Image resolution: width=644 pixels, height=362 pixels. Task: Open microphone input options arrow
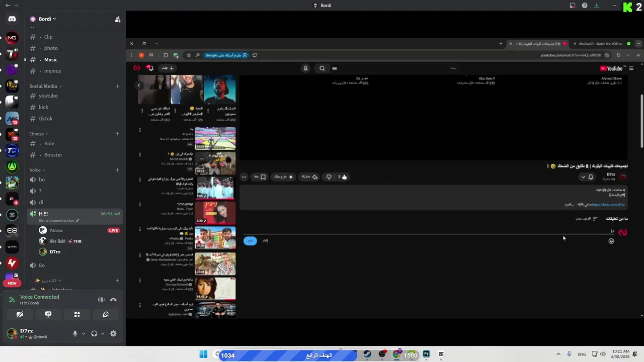coord(84,333)
